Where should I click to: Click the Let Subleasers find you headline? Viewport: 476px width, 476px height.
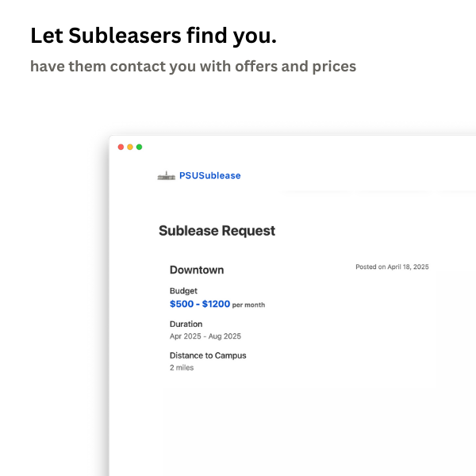pos(153,36)
